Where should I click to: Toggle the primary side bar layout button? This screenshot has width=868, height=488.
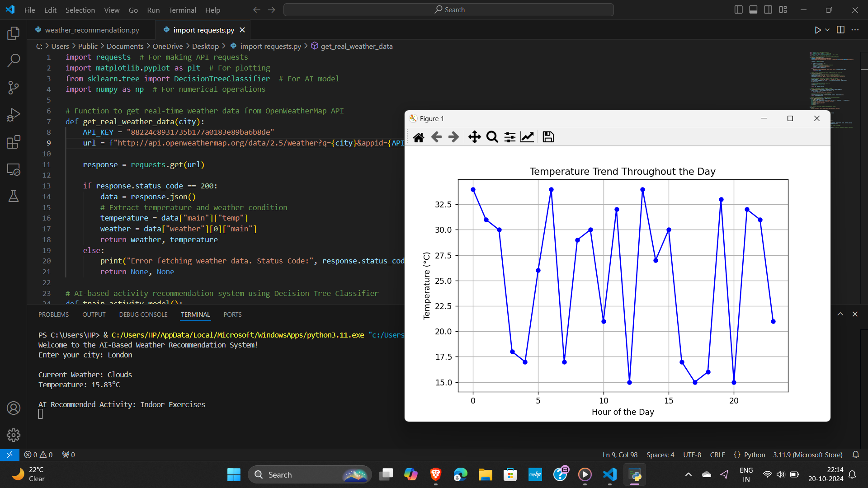pos(738,10)
